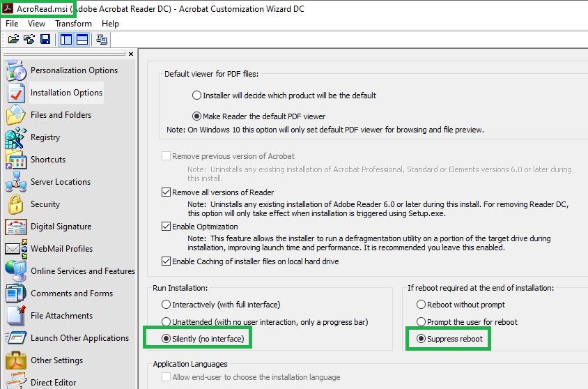588x389 pixels.
Task: Go to Server Locations section label
Action: coord(61,182)
